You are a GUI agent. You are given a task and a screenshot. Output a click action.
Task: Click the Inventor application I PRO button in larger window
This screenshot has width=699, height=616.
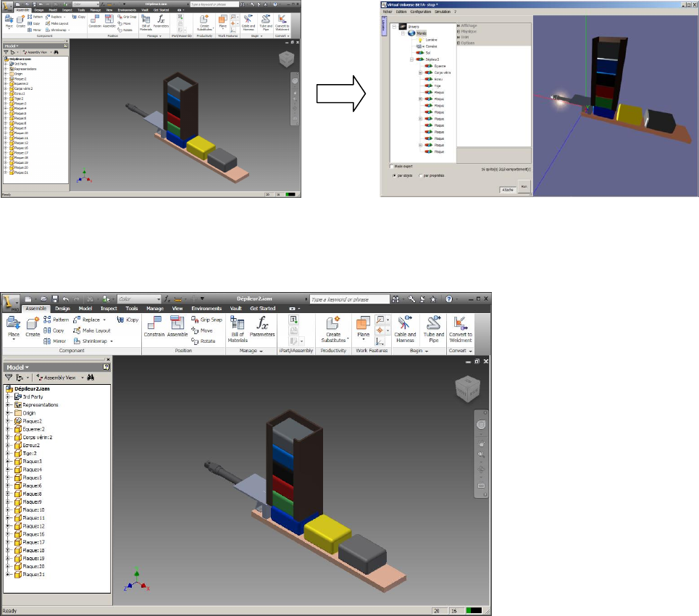[10, 303]
